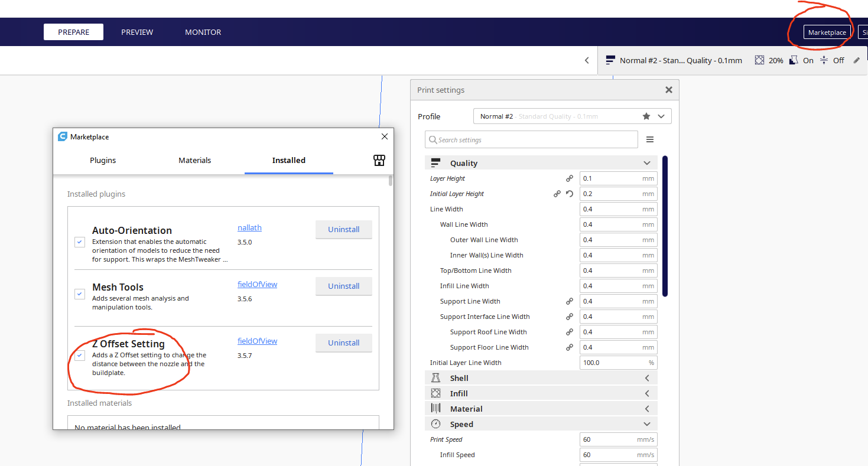This screenshot has height=466, width=868.
Task: Uninstall the Mesh Tools plugin
Action: 344,286
